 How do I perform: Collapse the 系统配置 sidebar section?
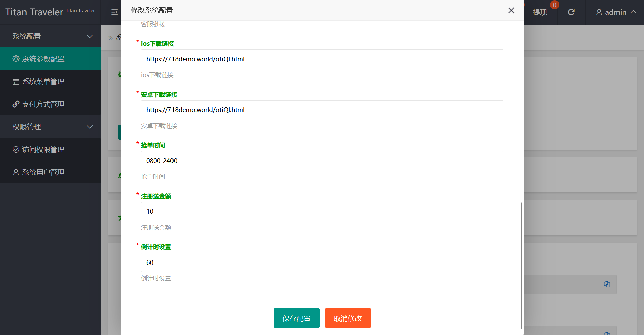(90, 36)
